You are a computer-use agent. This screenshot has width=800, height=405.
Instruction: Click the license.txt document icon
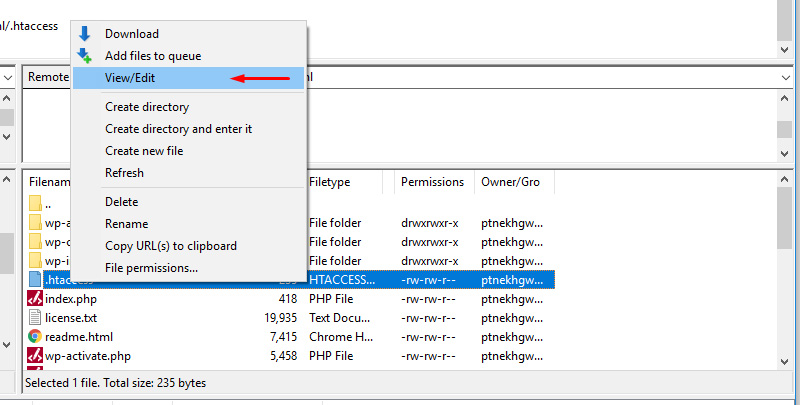coord(35,318)
